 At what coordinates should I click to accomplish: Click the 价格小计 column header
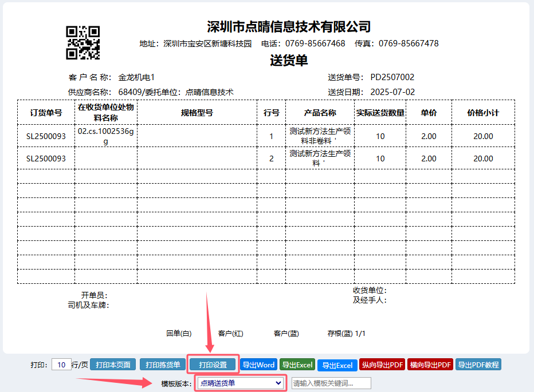483,113
